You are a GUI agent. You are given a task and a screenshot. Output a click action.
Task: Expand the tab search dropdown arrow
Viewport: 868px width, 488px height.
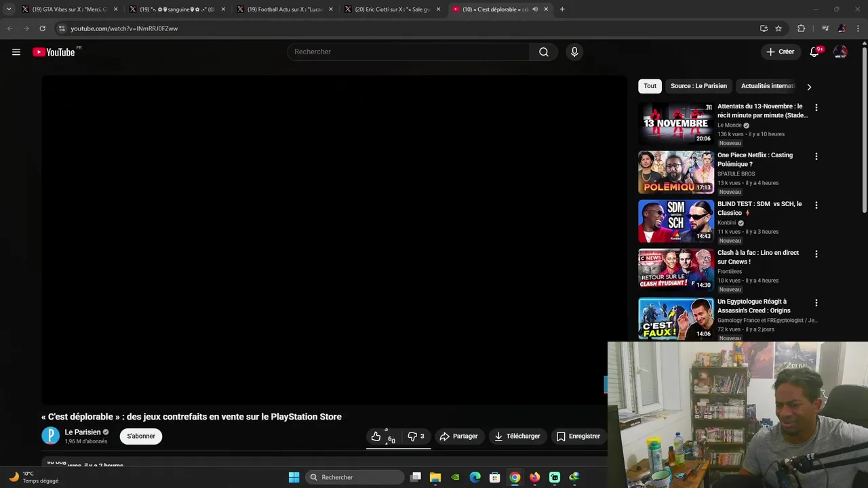pyautogui.click(x=9, y=9)
